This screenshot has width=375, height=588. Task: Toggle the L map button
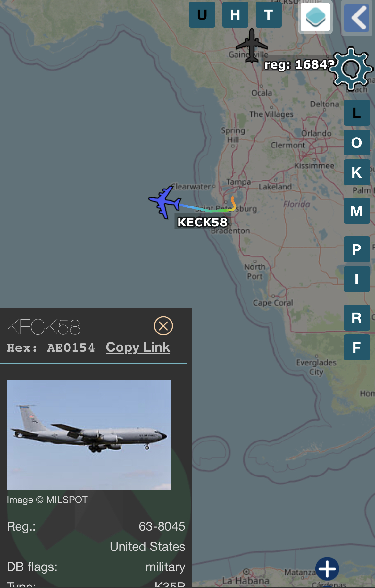[357, 113]
